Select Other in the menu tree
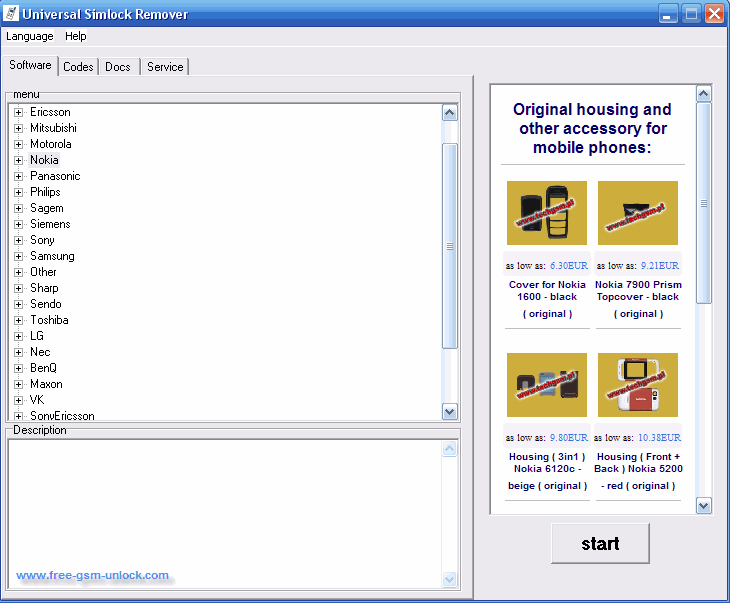Image resolution: width=730 pixels, height=603 pixels. [43, 272]
